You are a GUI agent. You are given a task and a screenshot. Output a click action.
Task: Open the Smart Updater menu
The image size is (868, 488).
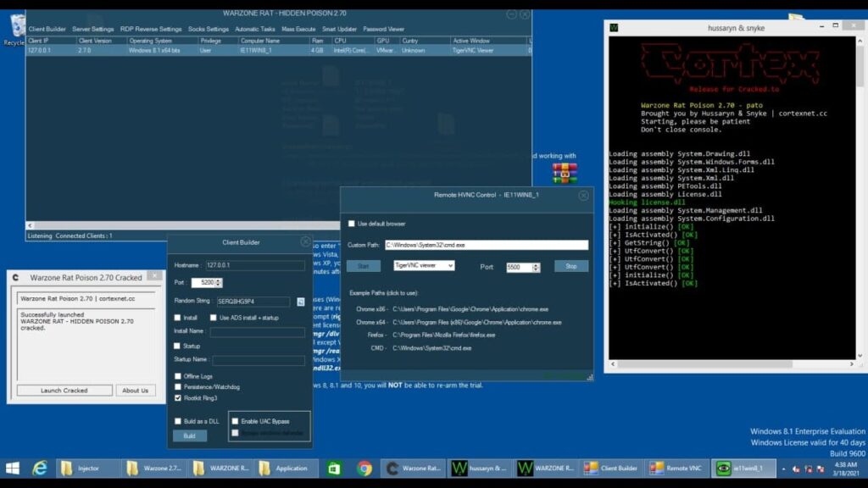pos(339,30)
